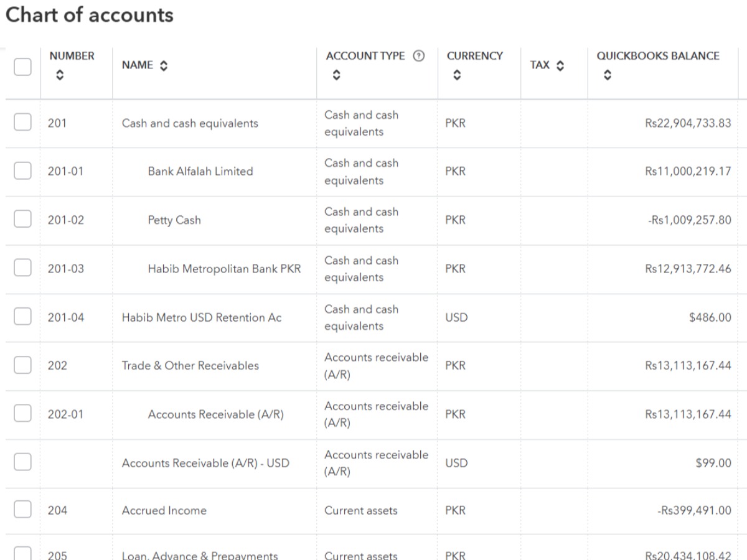The image size is (747, 560).
Task: Open the Cash and cash equivalents account name
Action: tap(190, 123)
